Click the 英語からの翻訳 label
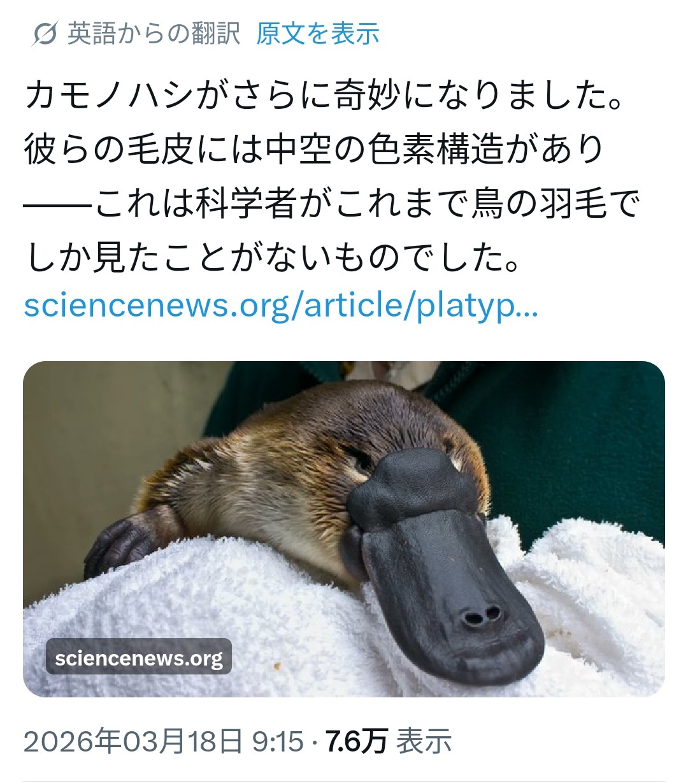 [154, 33]
